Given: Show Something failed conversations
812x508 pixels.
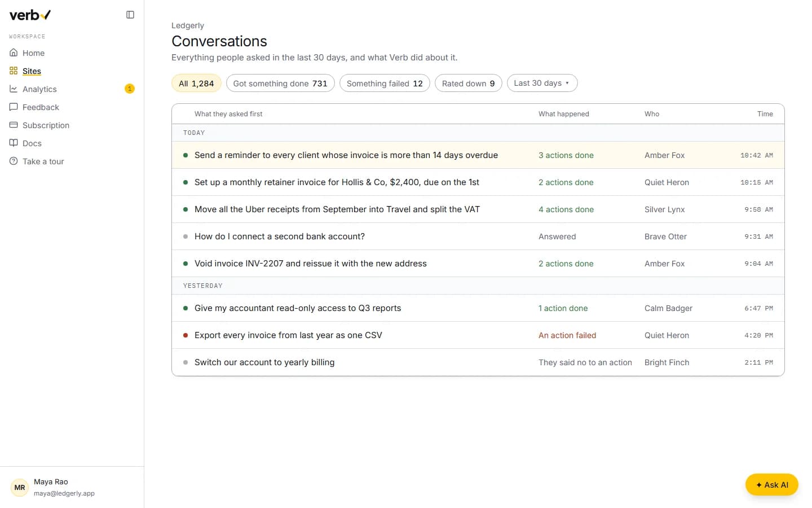Looking at the screenshot, I should pyautogui.click(x=385, y=83).
